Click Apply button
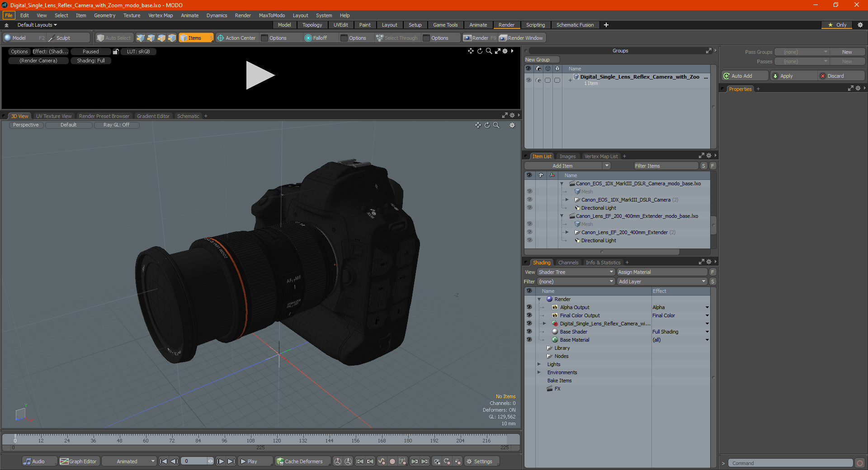This screenshot has width=868, height=470. coord(794,76)
